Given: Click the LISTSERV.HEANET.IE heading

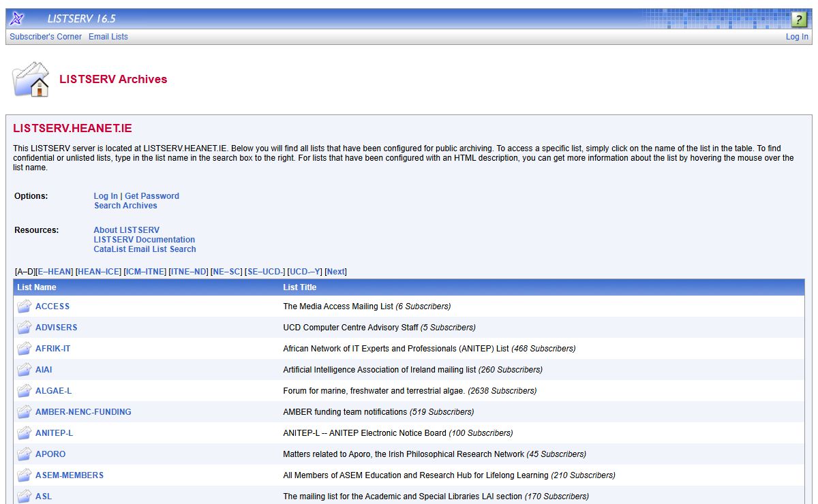Looking at the screenshot, I should coord(72,128).
